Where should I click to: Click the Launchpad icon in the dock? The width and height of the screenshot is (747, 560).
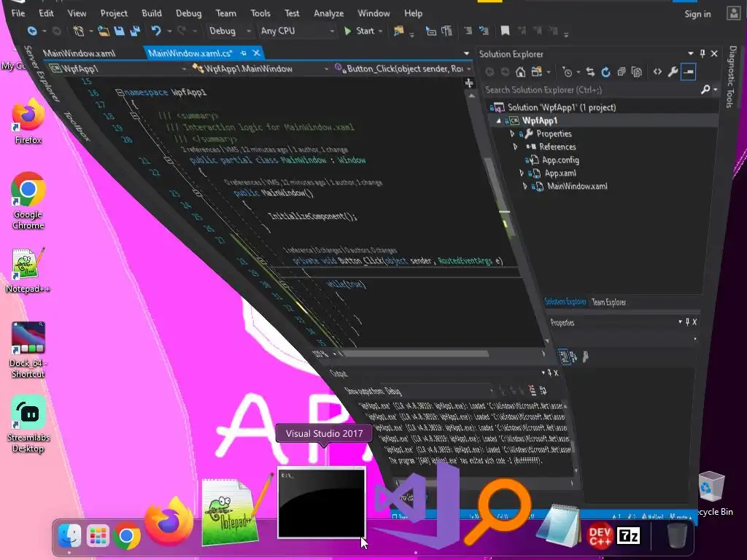98,536
